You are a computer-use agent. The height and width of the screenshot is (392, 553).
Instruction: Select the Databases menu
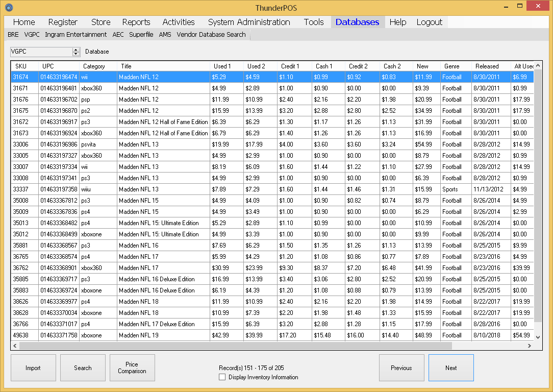point(357,22)
